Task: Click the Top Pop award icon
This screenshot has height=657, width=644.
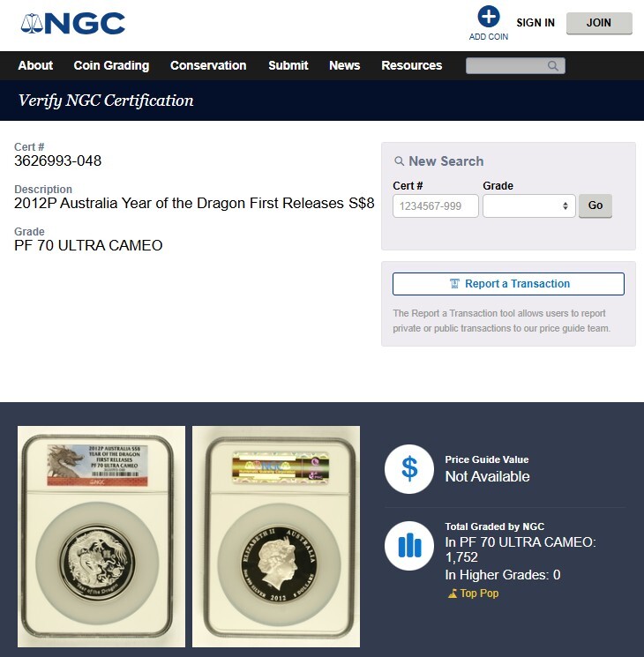Action: coord(453,594)
